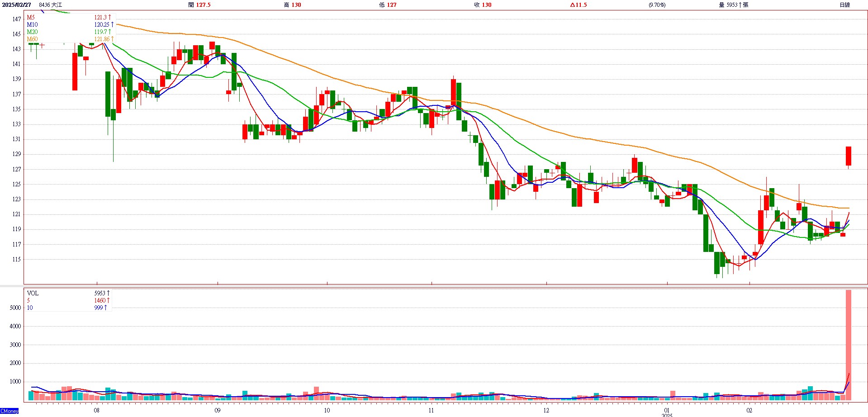
Task: Click the M60 moving average legend entry
Action: tap(33, 39)
